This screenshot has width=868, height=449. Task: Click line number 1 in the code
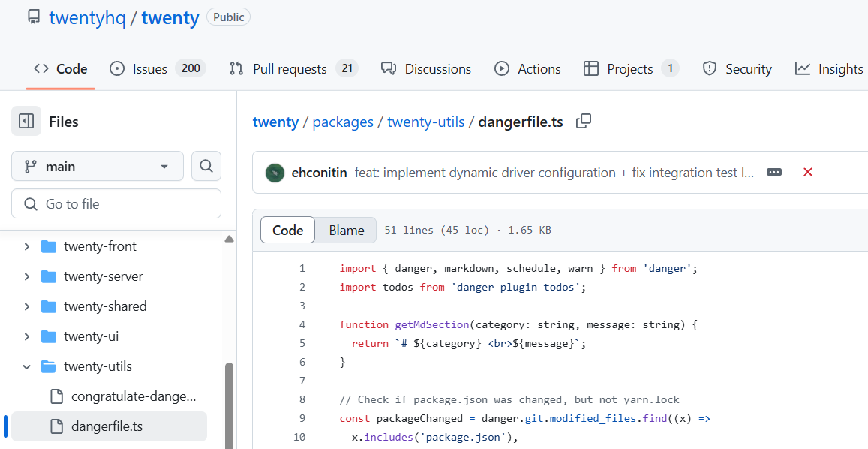[x=302, y=268]
